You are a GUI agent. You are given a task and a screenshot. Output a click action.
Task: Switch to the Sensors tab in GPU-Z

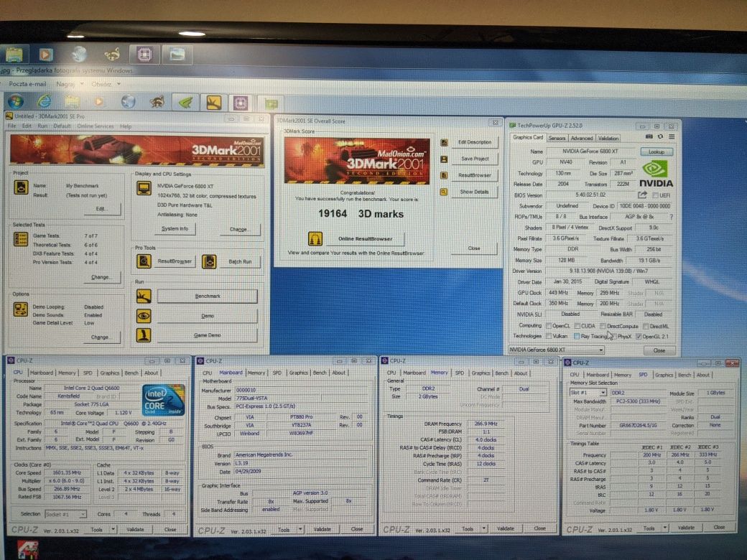click(557, 138)
